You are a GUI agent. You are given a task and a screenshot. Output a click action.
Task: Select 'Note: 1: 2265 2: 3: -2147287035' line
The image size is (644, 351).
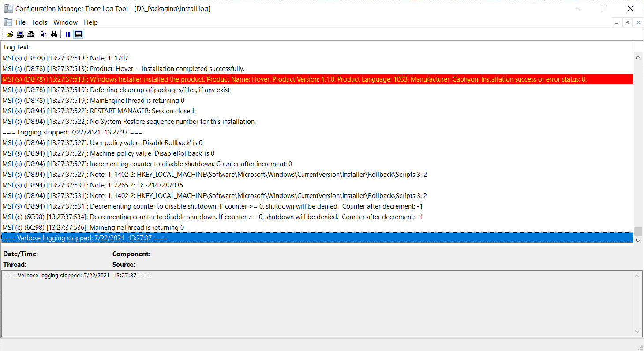pyautogui.click(x=317, y=185)
